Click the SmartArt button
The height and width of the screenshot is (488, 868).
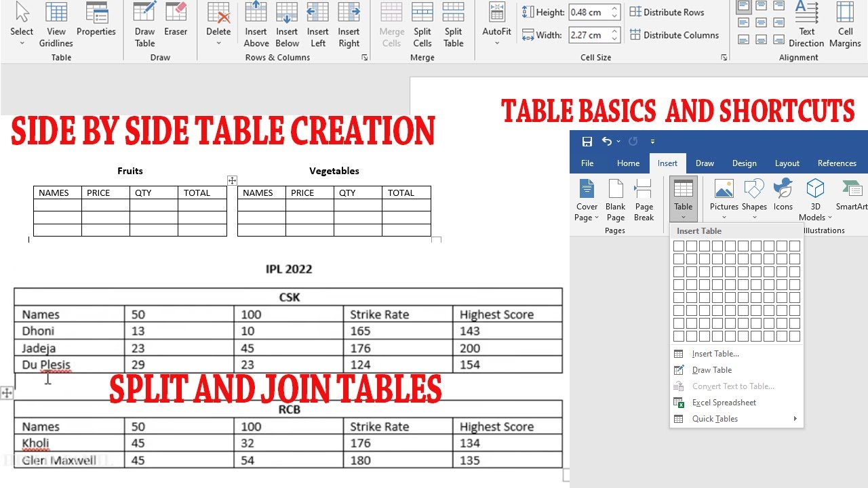click(x=852, y=195)
